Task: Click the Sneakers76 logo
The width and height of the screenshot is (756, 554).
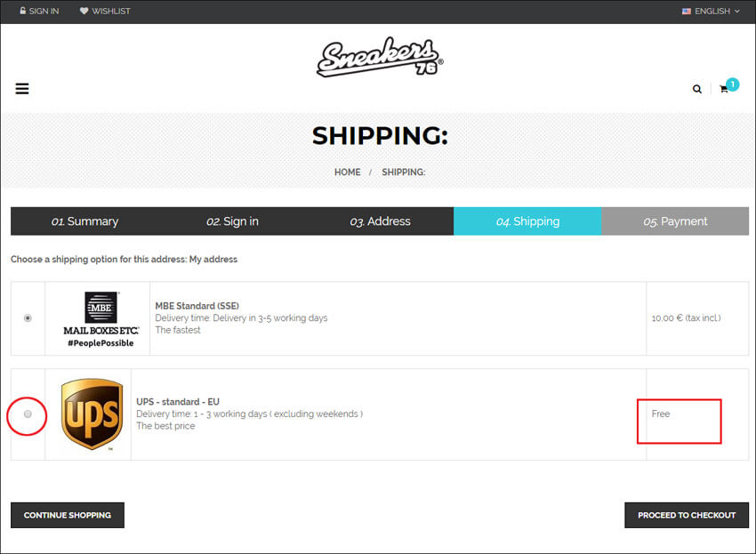Action: point(380,57)
